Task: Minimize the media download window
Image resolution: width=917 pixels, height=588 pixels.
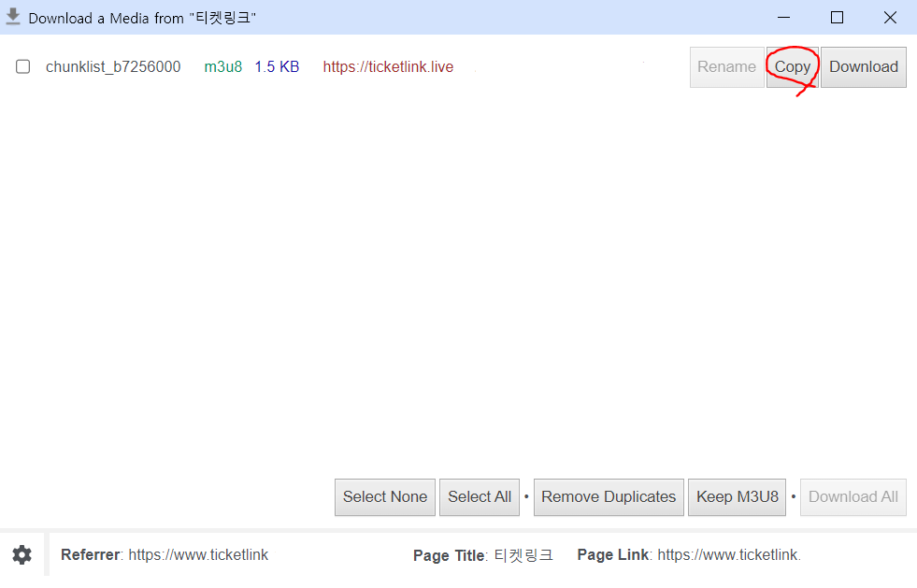Action: [x=783, y=18]
